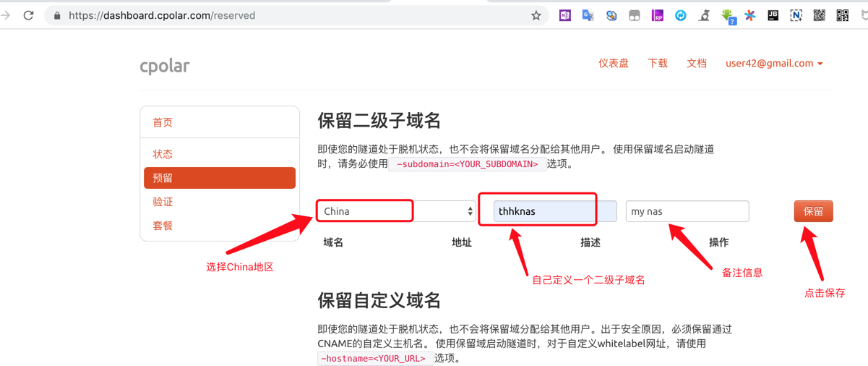Viewport: 868px width, 366px height.
Task: Open the 仪表盘 dashboard link
Action: tap(614, 64)
